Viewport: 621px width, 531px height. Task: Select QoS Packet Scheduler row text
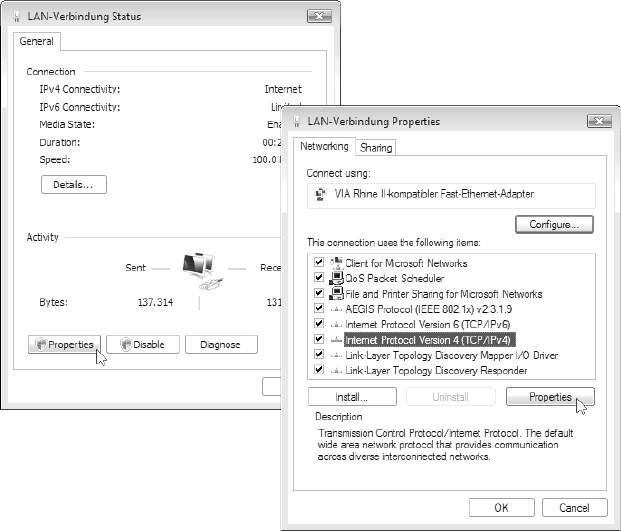pos(394,278)
